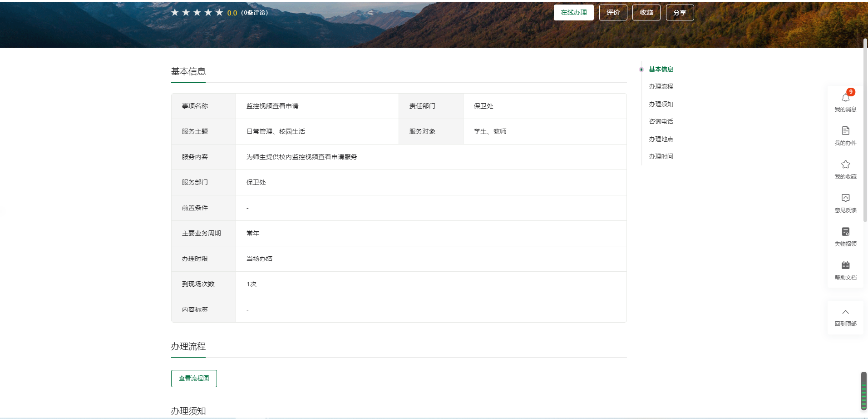Open the 意见反馈 feedback icon
Image resolution: width=868 pixels, height=419 pixels.
pyautogui.click(x=845, y=198)
